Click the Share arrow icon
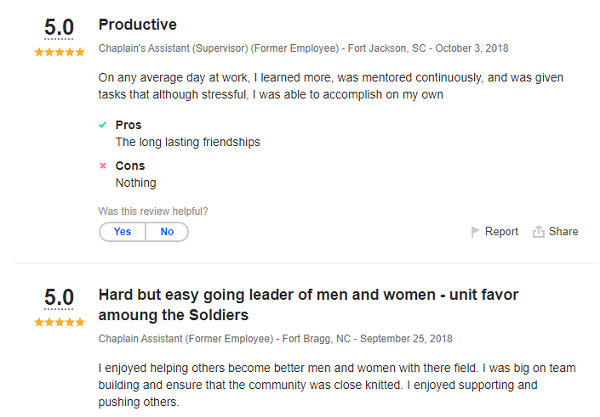Viewport: 600px width, 417px height. coord(538,232)
